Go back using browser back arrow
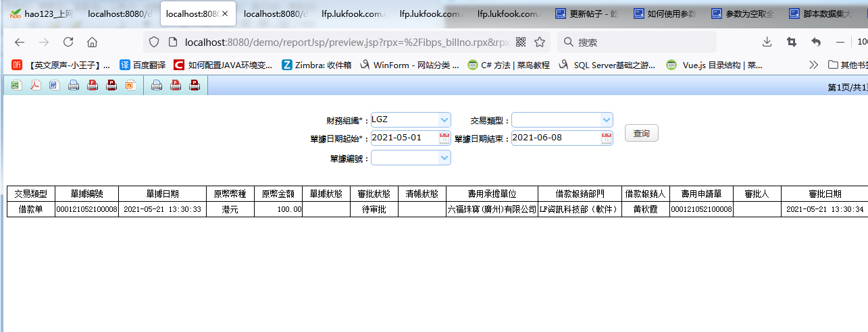 point(20,42)
